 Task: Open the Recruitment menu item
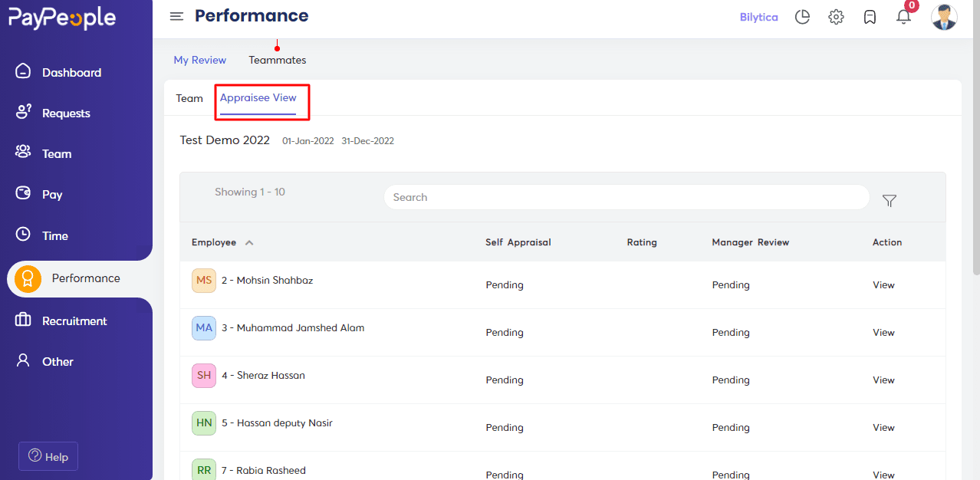76,321
